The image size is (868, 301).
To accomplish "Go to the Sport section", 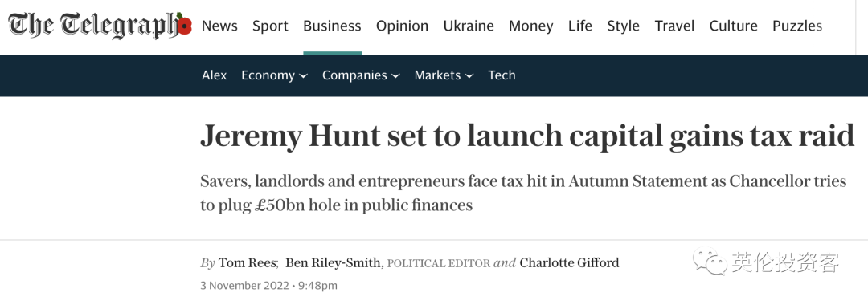I will click(x=270, y=26).
